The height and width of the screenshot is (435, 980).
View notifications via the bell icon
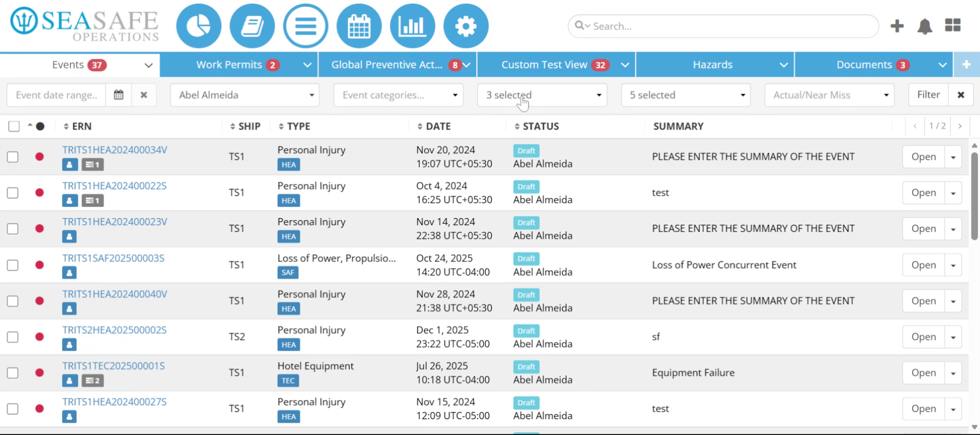pyautogui.click(x=925, y=26)
